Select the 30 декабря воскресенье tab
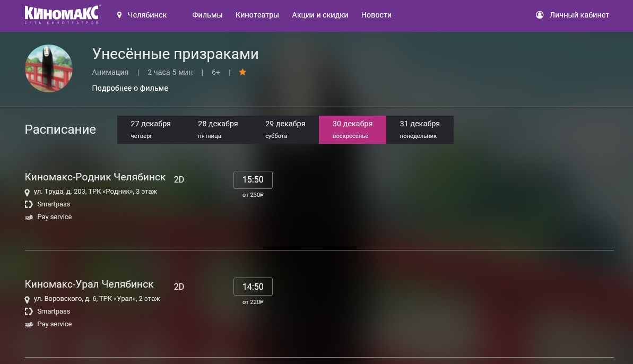This screenshot has width=633, height=364. [352, 129]
